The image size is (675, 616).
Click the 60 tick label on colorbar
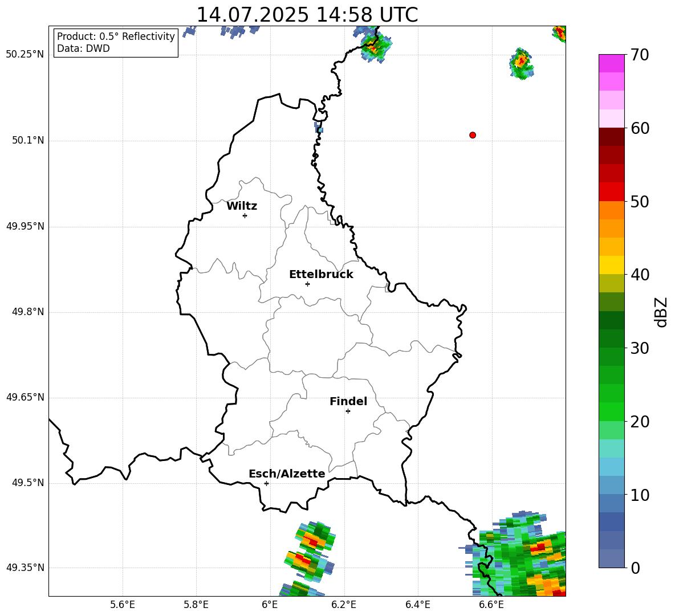coord(640,128)
